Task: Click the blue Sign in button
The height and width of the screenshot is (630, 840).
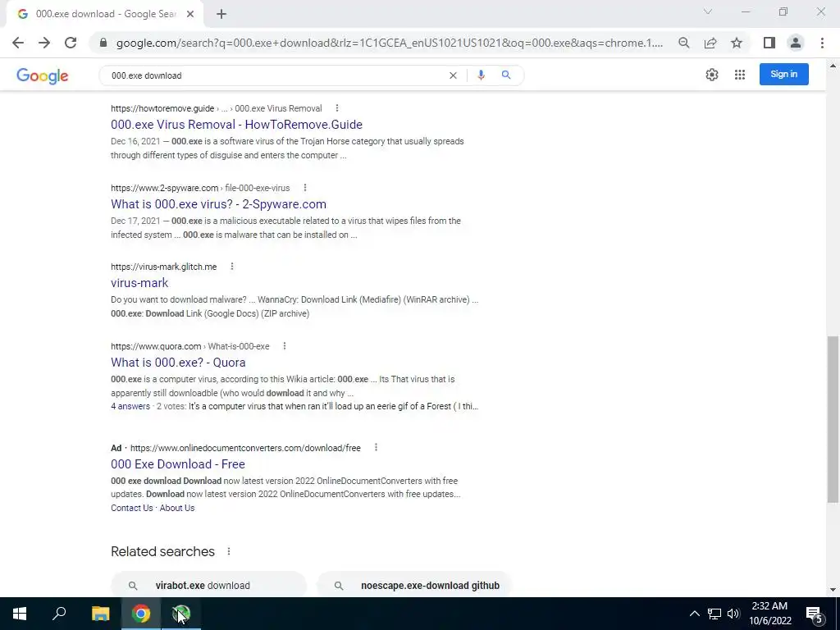Action: click(x=783, y=75)
